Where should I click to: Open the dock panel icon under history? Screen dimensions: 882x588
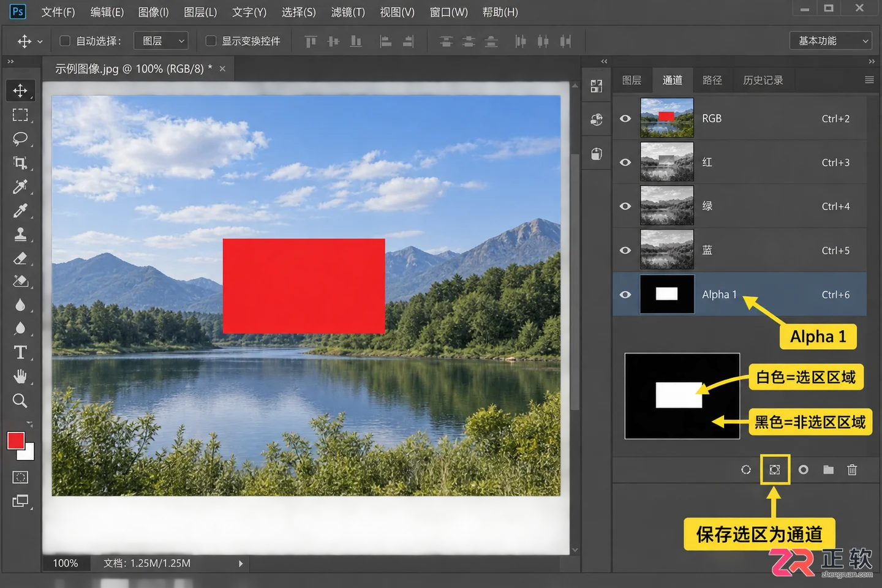597,154
